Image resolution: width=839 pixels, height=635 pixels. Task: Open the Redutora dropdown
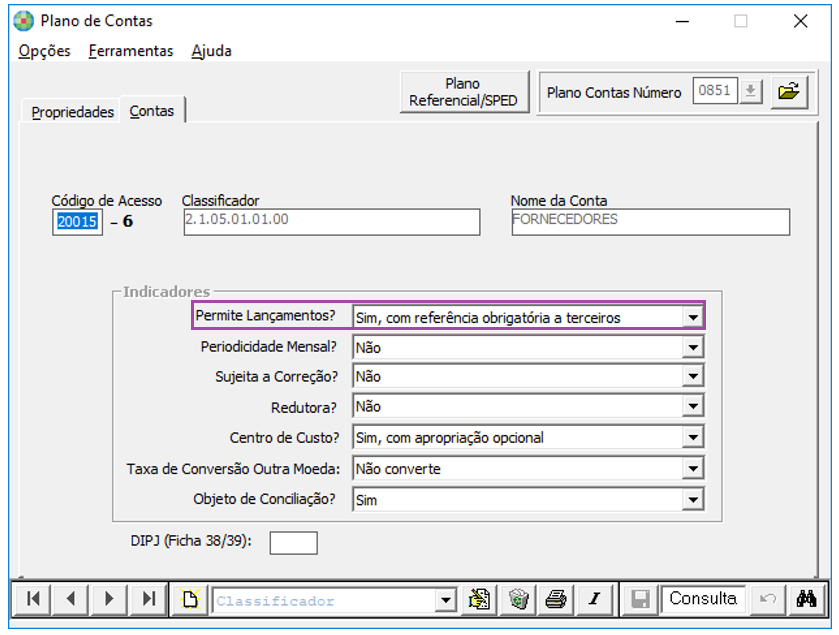tap(693, 406)
